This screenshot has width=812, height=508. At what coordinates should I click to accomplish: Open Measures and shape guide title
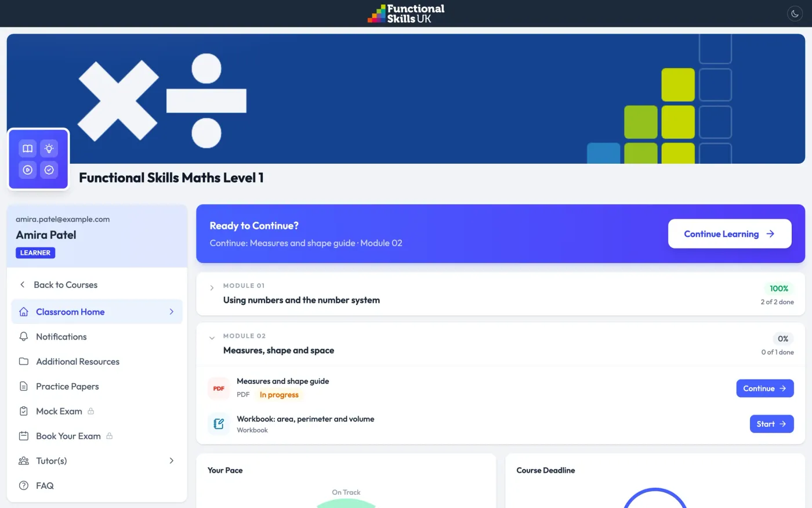[x=283, y=381]
